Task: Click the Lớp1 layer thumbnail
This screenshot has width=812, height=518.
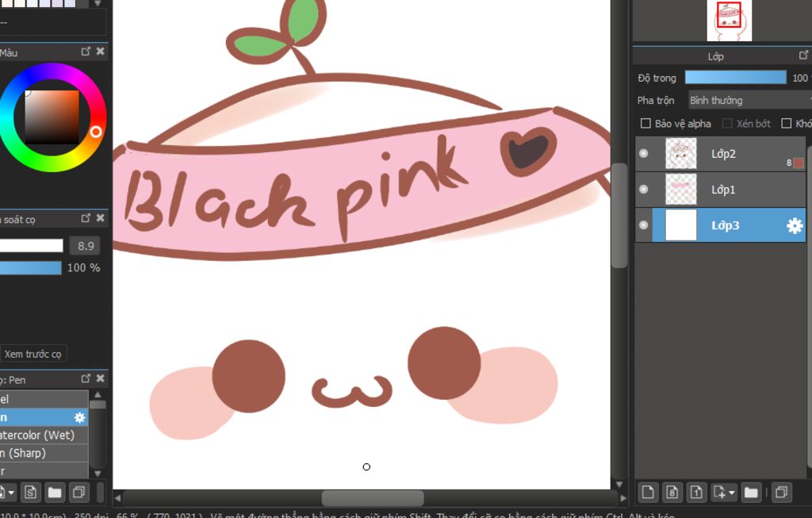Action: click(x=681, y=189)
